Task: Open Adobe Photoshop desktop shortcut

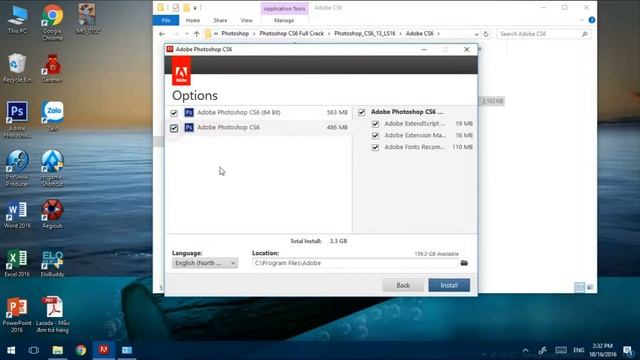Action: point(17,119)
